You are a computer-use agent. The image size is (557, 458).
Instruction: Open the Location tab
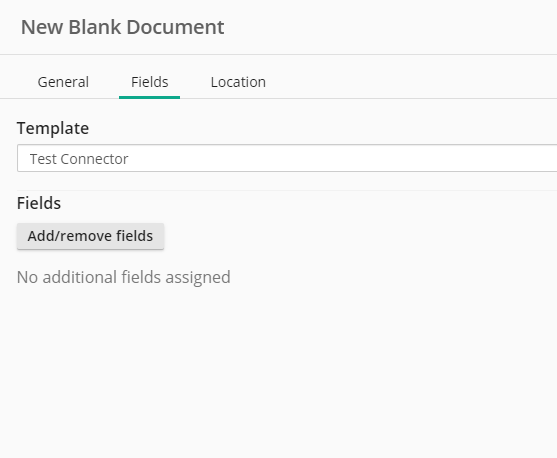pyautogui.click(x=238, y=82)
